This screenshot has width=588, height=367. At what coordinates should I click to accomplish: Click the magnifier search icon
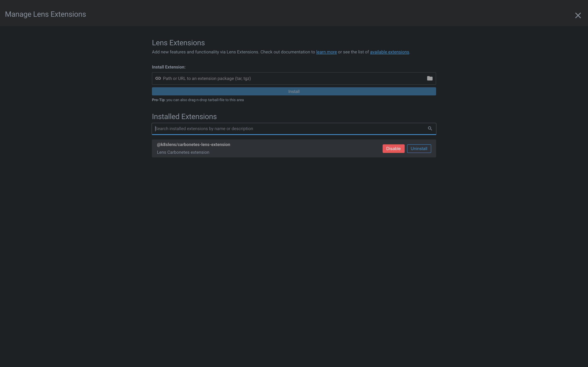click(x=430, y=128)
